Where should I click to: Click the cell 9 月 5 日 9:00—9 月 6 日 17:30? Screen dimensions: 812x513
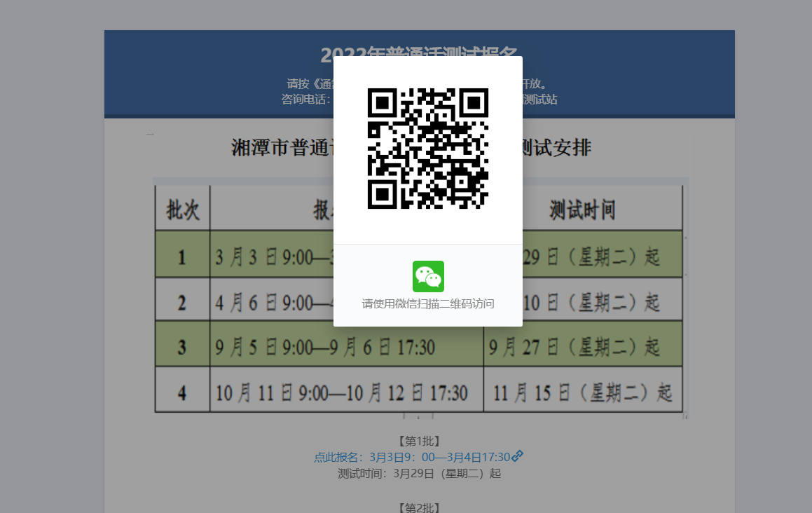(346, 344)
